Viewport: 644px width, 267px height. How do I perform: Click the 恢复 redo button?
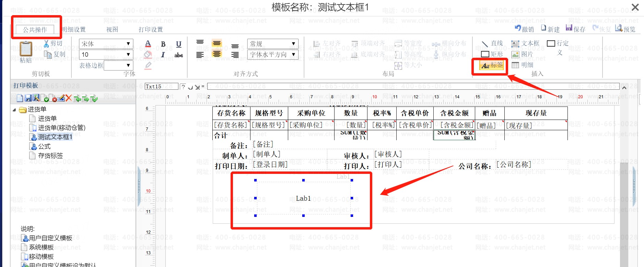click(602, 29)
